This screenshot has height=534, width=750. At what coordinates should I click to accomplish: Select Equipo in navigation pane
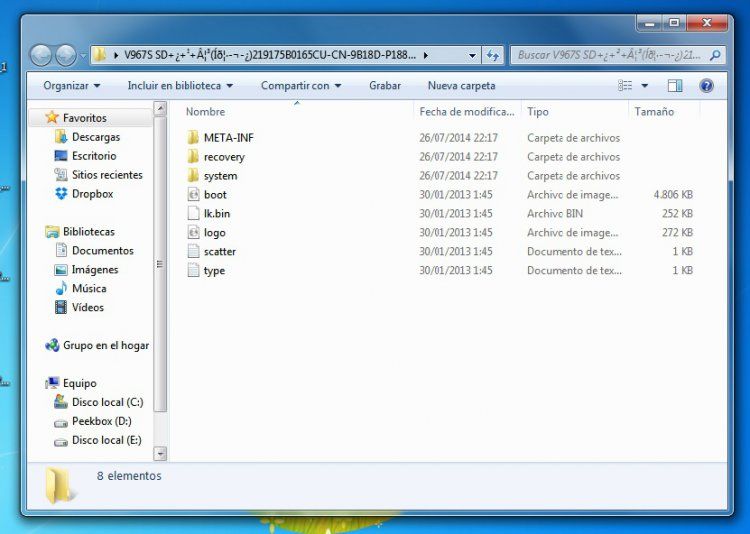pyautogui.click(x=79, y=383)
